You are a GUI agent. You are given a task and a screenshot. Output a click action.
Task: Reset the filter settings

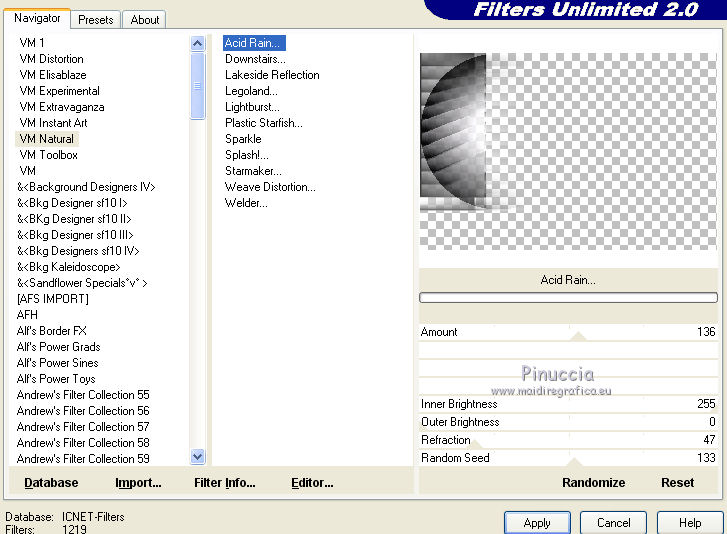point(677,483)
